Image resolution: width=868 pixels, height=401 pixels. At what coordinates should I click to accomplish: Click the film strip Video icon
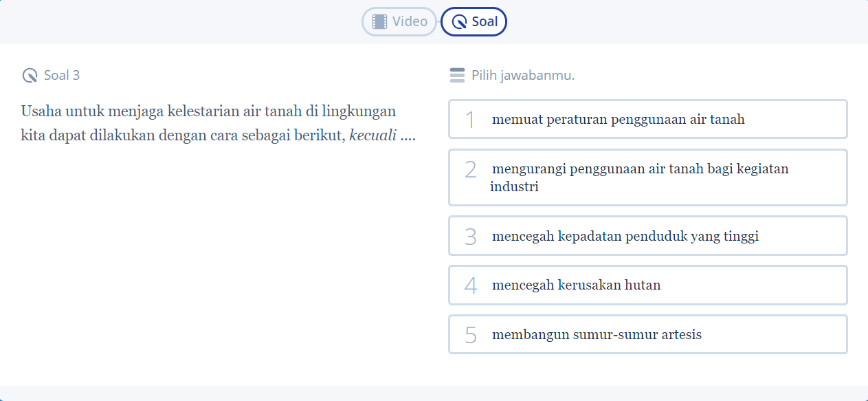(379, 21)
